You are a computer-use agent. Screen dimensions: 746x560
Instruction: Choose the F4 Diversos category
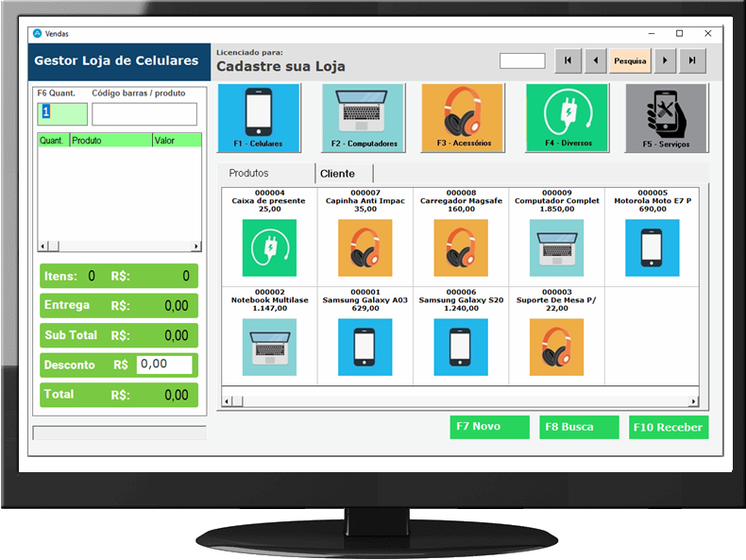click(x=567, y=118)
